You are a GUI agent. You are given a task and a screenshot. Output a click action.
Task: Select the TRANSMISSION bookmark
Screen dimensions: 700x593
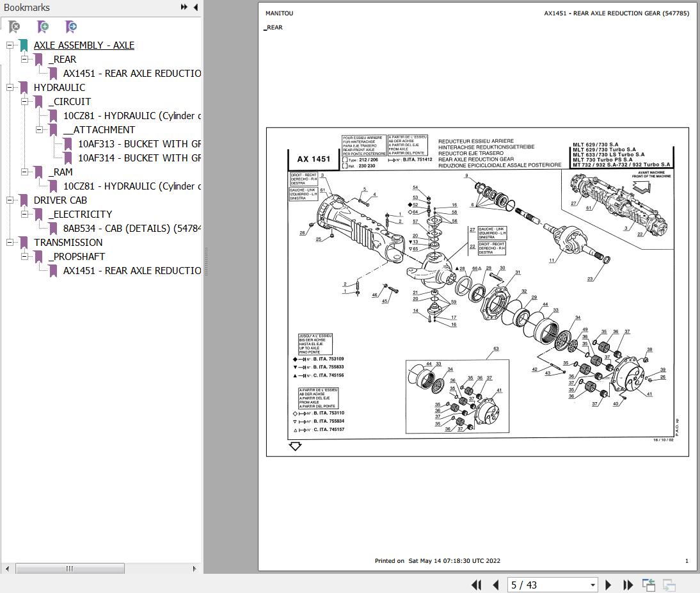pyautogui.click(x=68, y=242)
